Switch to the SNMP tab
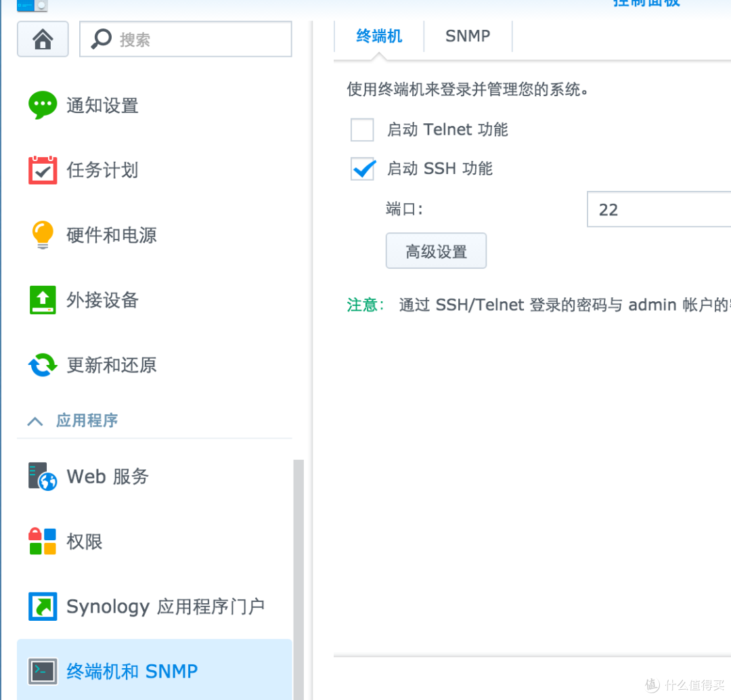731x700 pixels. [468, 36]
